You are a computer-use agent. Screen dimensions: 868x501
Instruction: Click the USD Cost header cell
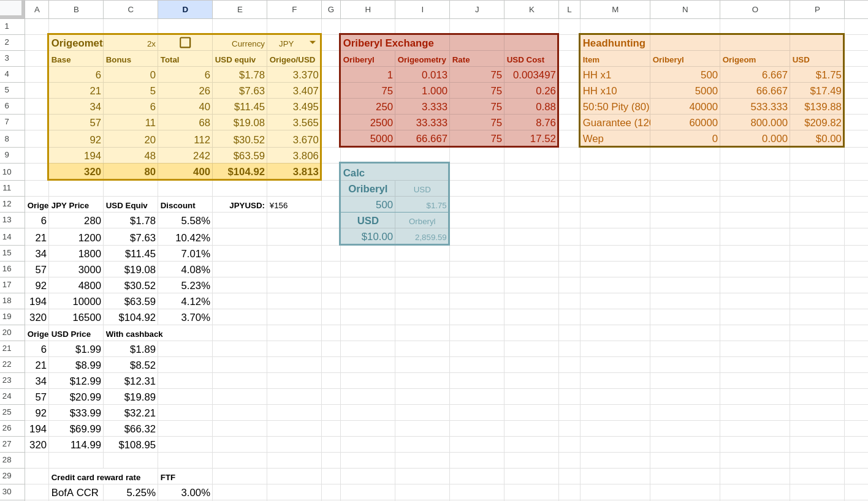click(x=531, y=59)
